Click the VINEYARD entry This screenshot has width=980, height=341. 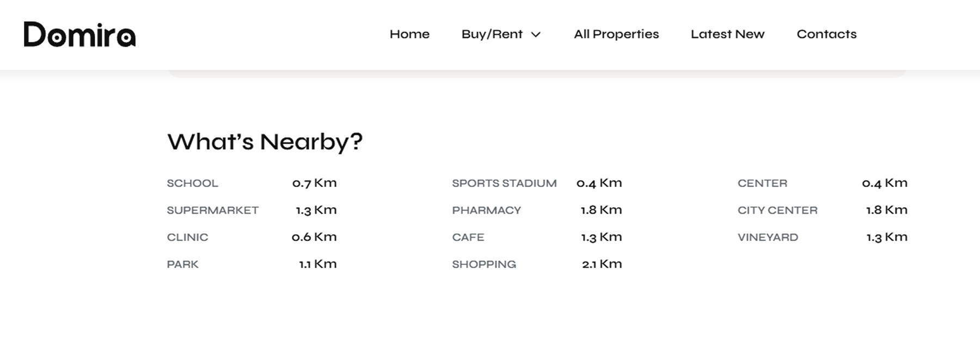click(768, 238)
